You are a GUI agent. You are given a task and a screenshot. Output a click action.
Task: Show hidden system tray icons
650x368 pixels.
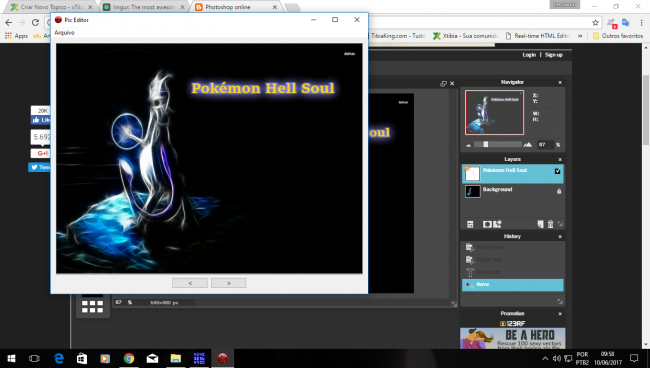[545, 358]
